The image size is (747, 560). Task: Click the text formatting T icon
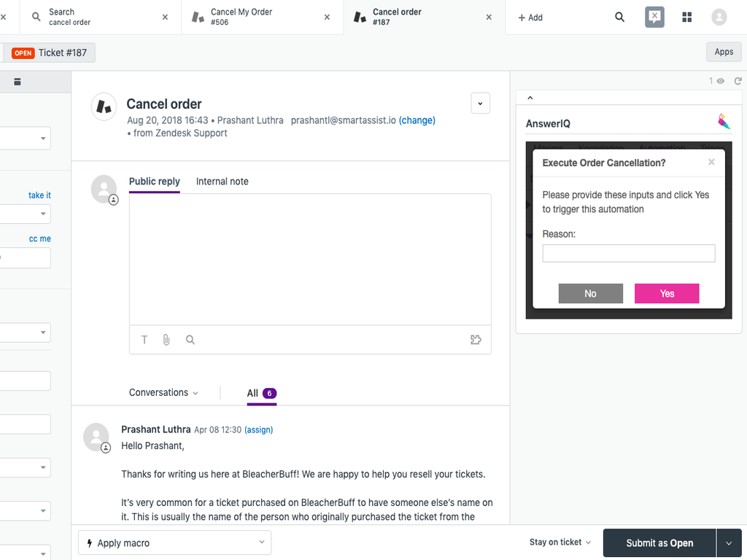144,340
